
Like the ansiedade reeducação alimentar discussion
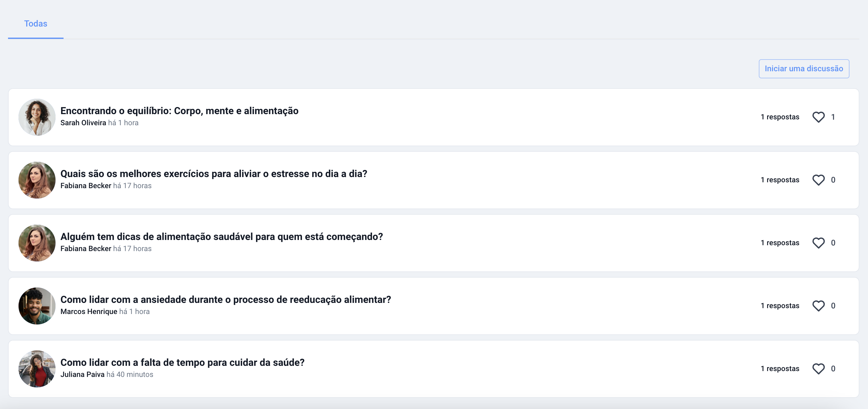818,306
